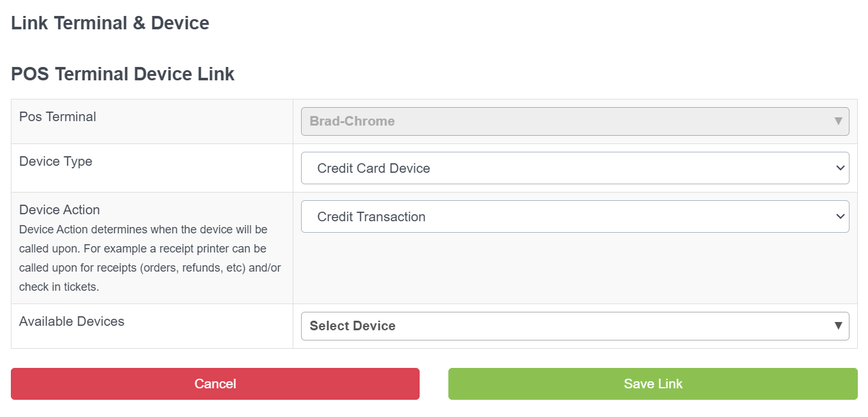Open the Device Action dropdown

575,217
